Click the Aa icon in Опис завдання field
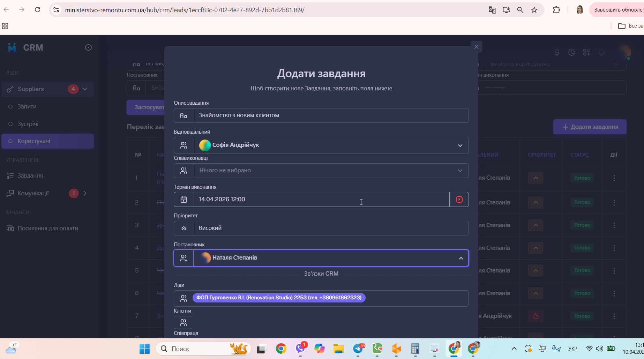 tap(184, 115)
